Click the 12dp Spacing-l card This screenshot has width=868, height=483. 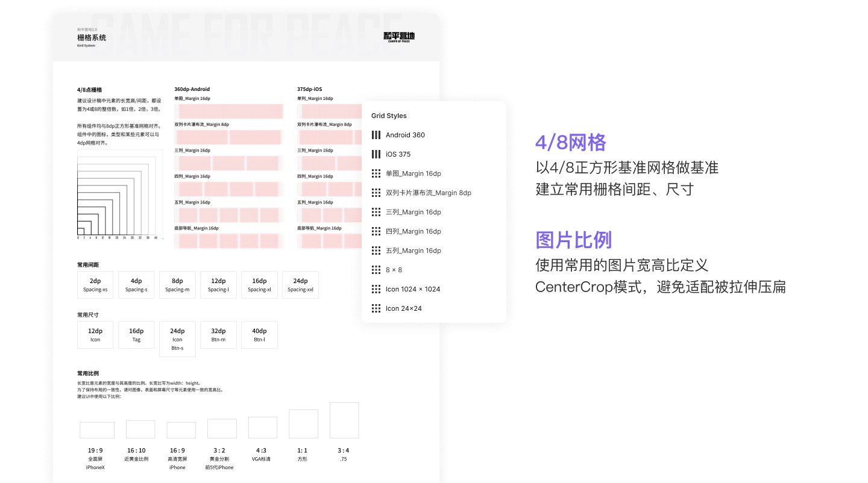click(218, 285)
